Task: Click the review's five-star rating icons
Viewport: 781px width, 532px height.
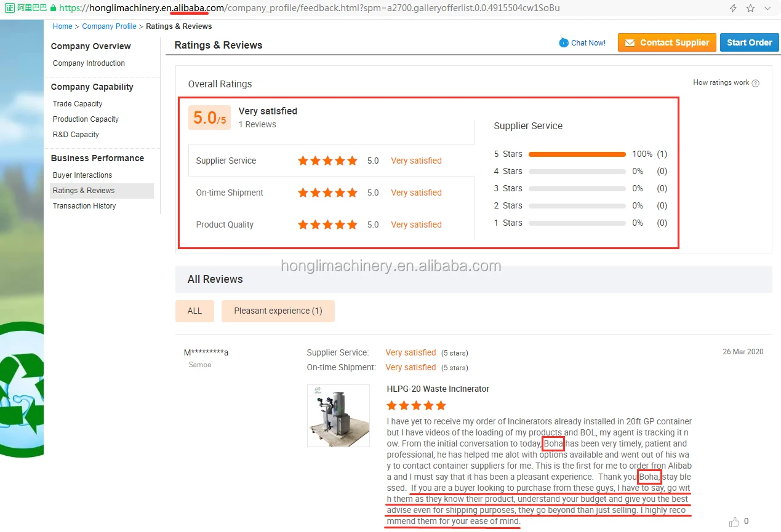Action: coord(416,405)
